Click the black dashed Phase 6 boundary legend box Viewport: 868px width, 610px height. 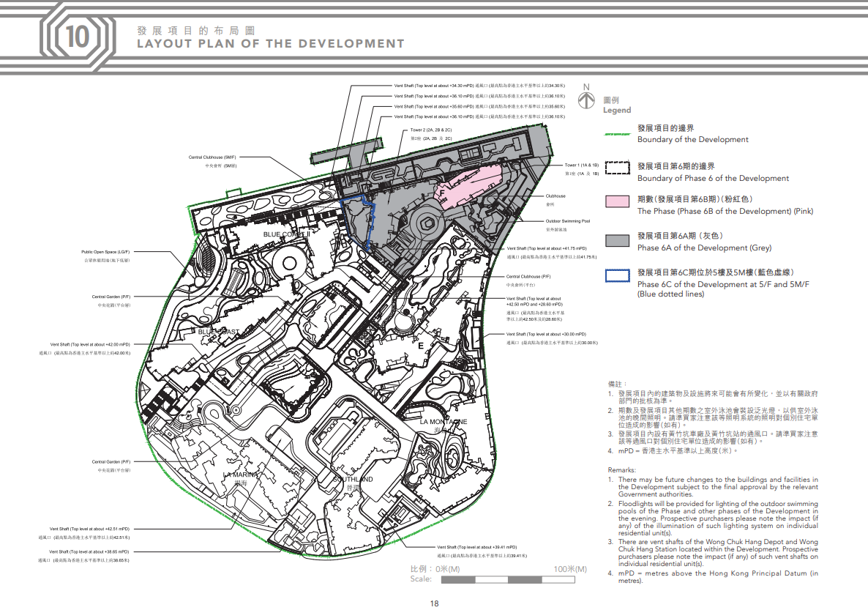pyautogui.click(x=618, y=168)
